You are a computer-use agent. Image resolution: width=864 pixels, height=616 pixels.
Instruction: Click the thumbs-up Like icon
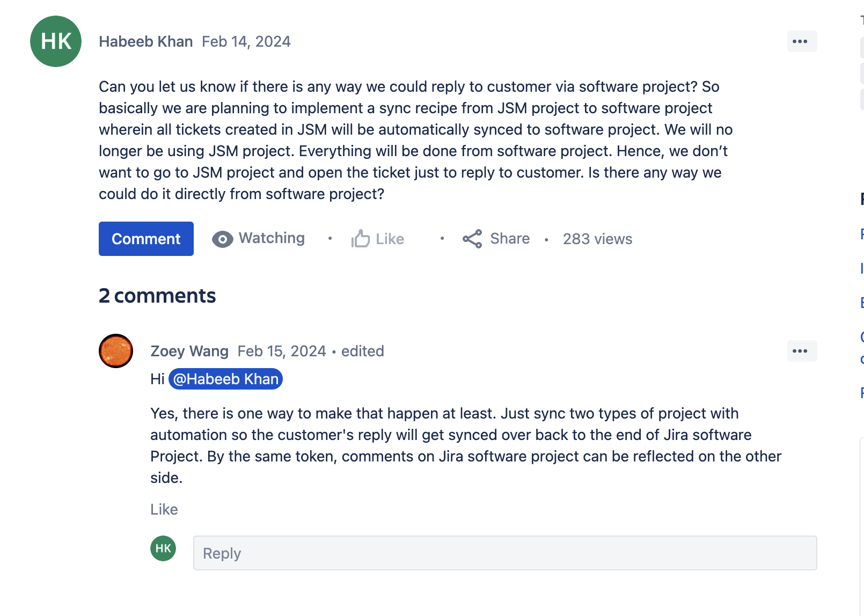(362, 238)
